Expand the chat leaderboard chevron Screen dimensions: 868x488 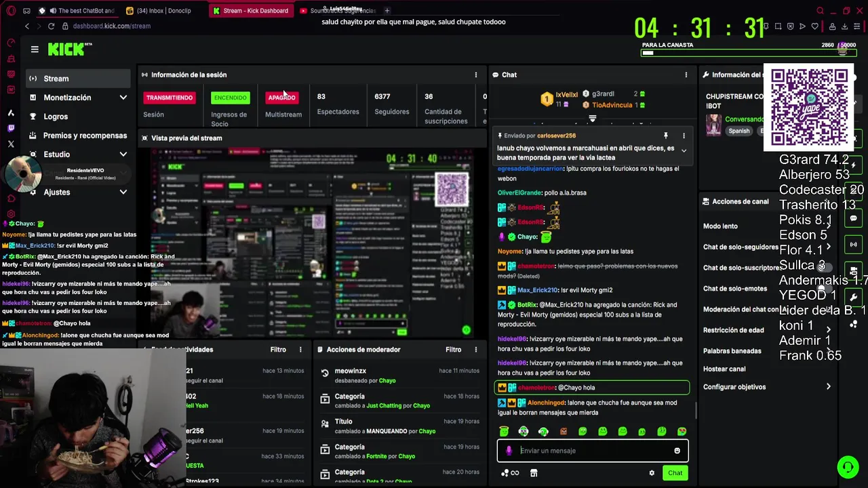point(592,119)
